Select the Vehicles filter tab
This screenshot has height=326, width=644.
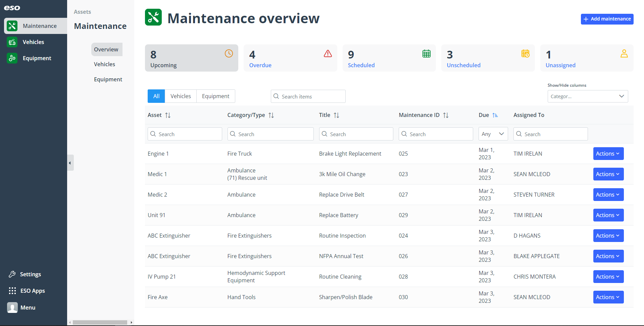pos(181,96)
